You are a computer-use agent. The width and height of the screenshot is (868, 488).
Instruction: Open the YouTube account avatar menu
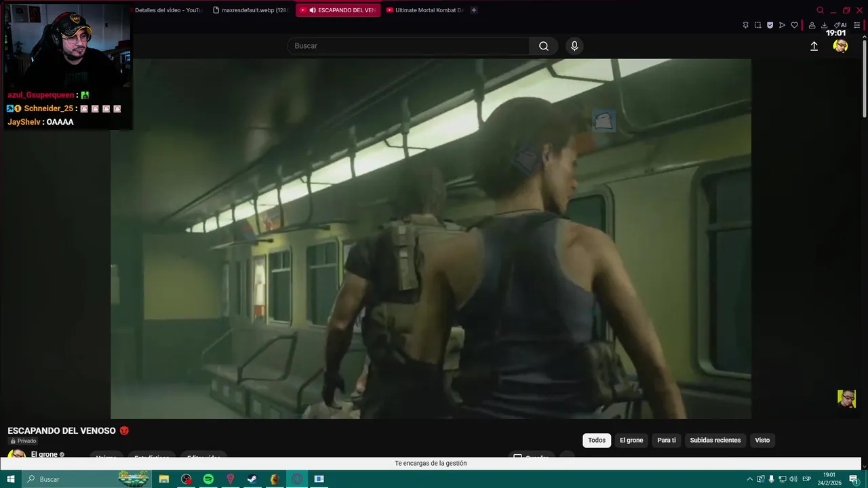click(x=840, y=46)
